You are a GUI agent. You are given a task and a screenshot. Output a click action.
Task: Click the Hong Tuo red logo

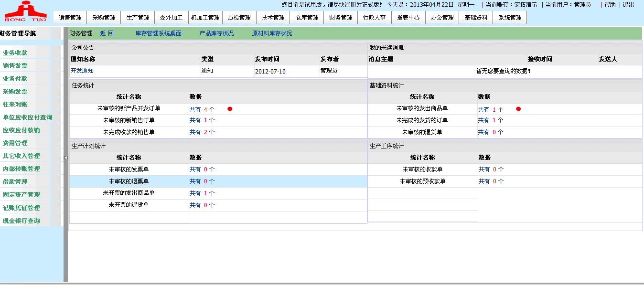coord(25,12)
